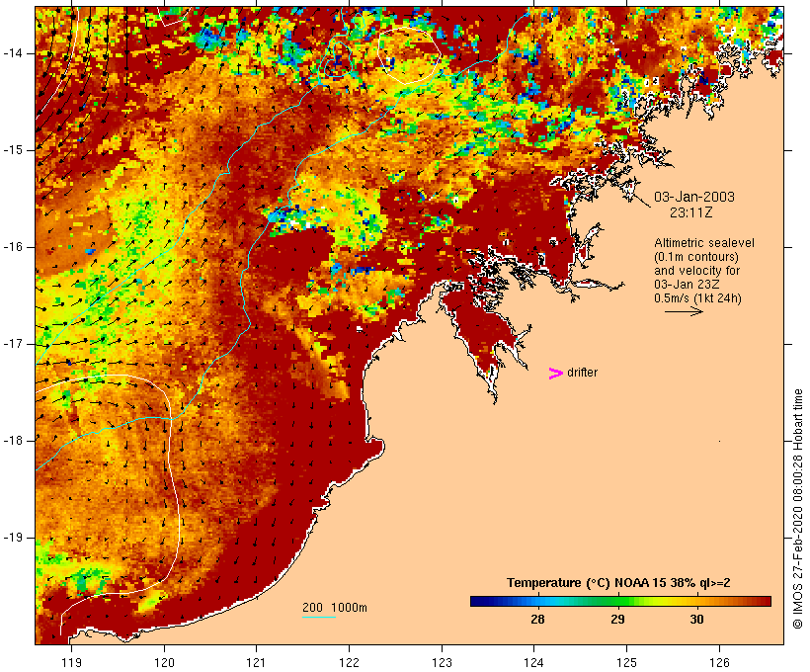Click longitude axis label 123
Viewport: 810px width, 672px height.
442,662
